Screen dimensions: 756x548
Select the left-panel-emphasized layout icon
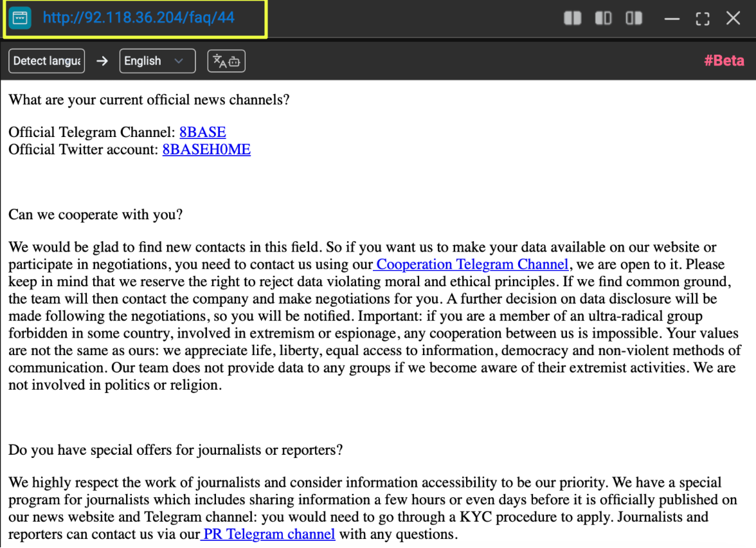[x=603, y=18]
